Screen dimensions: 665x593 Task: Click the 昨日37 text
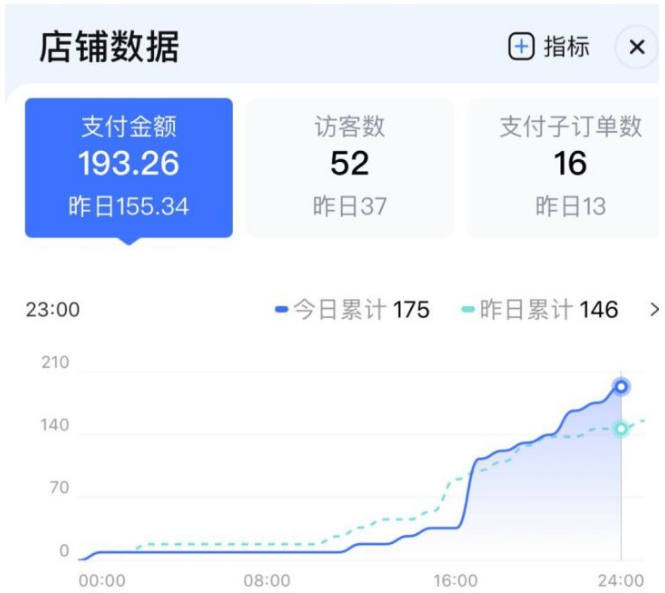coord(350,207)
